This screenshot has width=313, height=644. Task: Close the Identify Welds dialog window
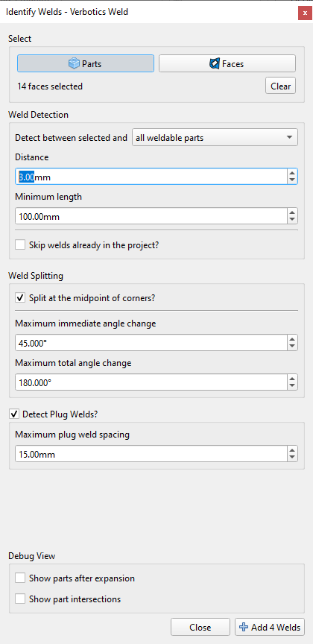304,13
